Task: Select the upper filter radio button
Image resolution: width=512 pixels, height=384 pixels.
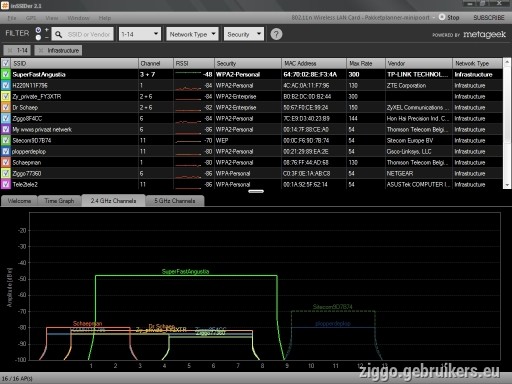Action: pos(38,30)
